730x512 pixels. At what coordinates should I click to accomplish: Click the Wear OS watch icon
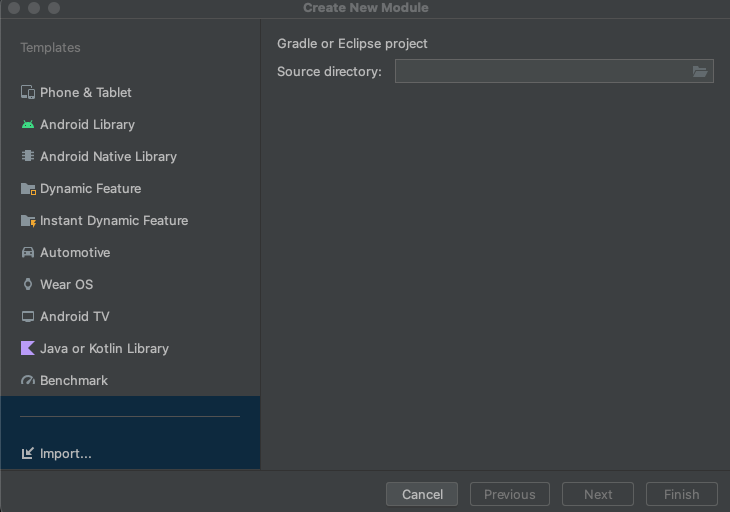click(28, 284)
